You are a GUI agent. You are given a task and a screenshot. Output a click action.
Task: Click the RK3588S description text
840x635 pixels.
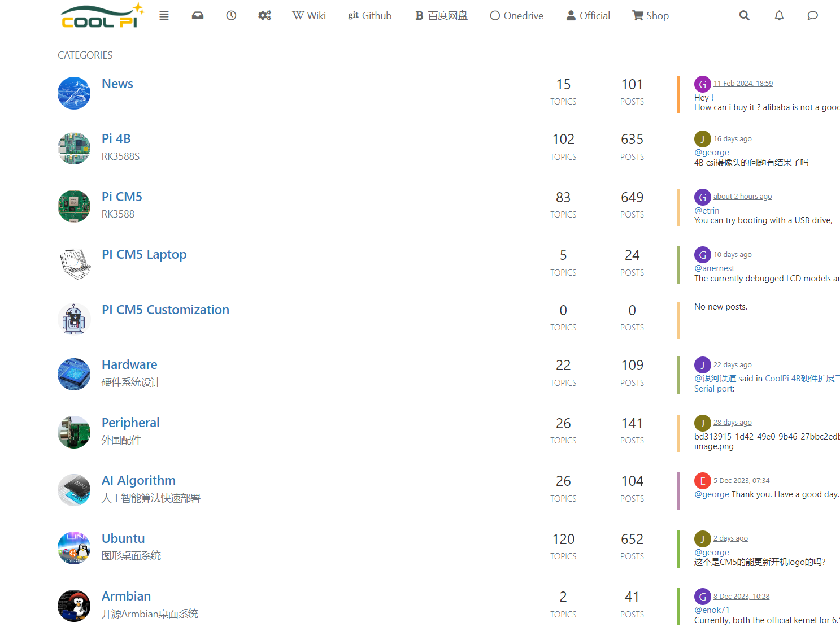[120, 156]
